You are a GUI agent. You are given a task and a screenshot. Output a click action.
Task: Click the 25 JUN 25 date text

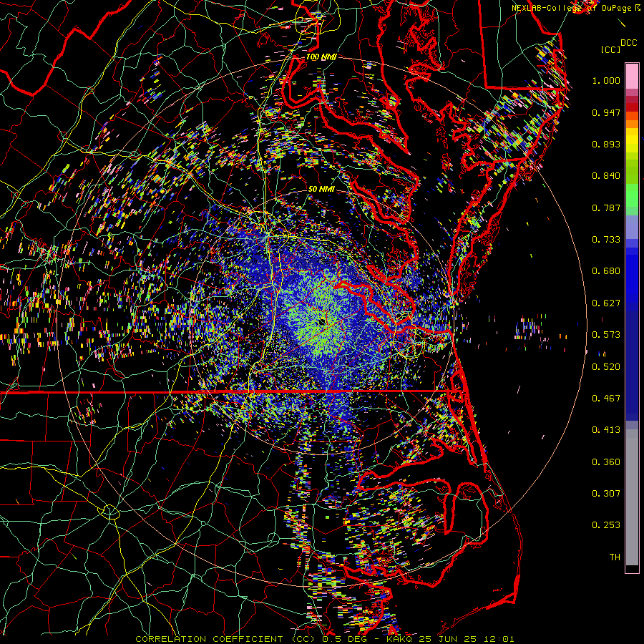pyautogui.click(x=448, y=639)
